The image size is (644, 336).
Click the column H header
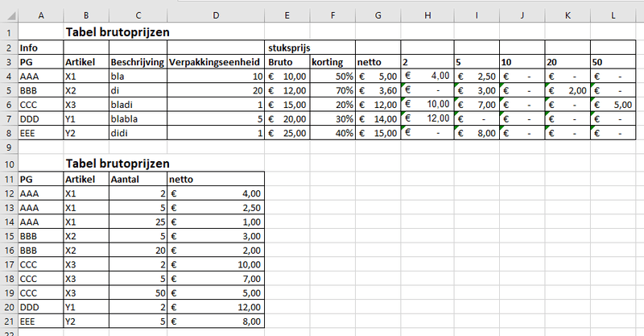tap(427, 17)
